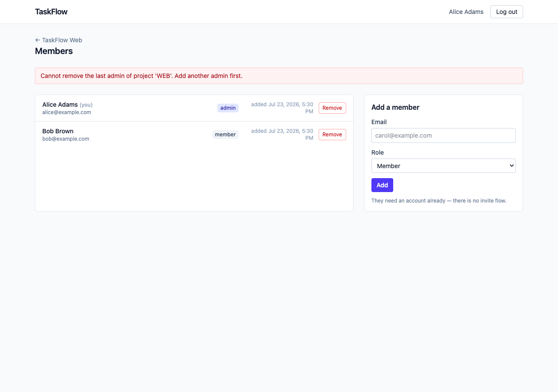The height and width of the screenshot is (392, 558).
Task: Click the added date in Bob Brown's row
Action: pos(282,135)
